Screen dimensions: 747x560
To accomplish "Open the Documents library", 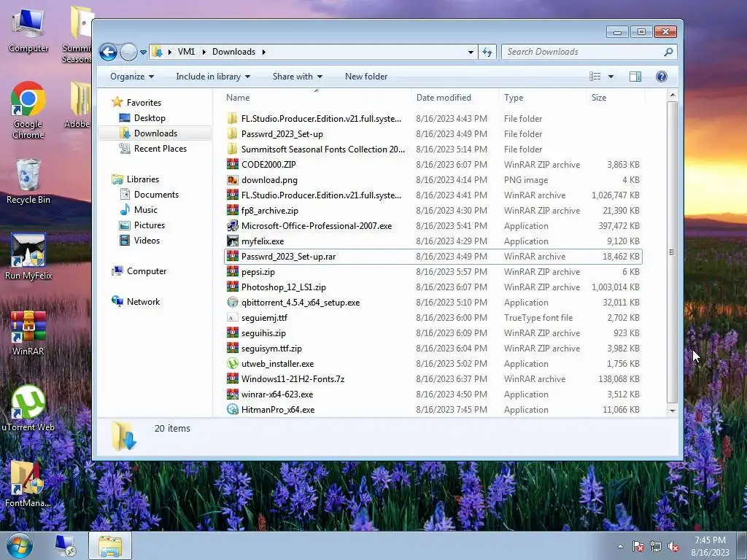I will [156, 195].
